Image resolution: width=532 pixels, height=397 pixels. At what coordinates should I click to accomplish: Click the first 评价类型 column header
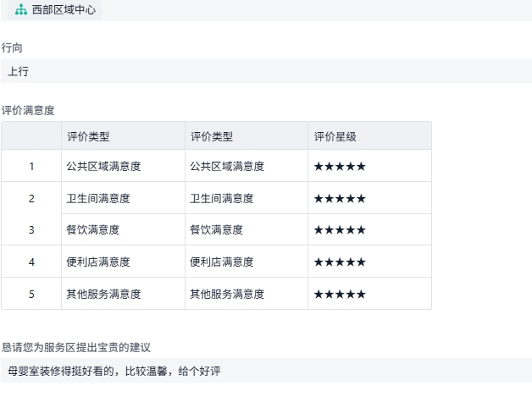(x=88, y=136)
